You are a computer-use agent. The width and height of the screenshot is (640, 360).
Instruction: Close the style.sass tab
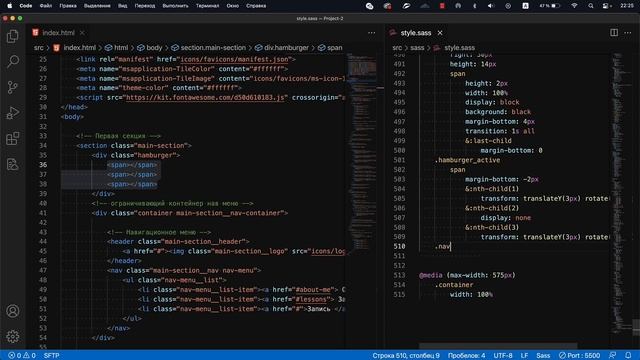pyautogui.click(x=440, y=33)
